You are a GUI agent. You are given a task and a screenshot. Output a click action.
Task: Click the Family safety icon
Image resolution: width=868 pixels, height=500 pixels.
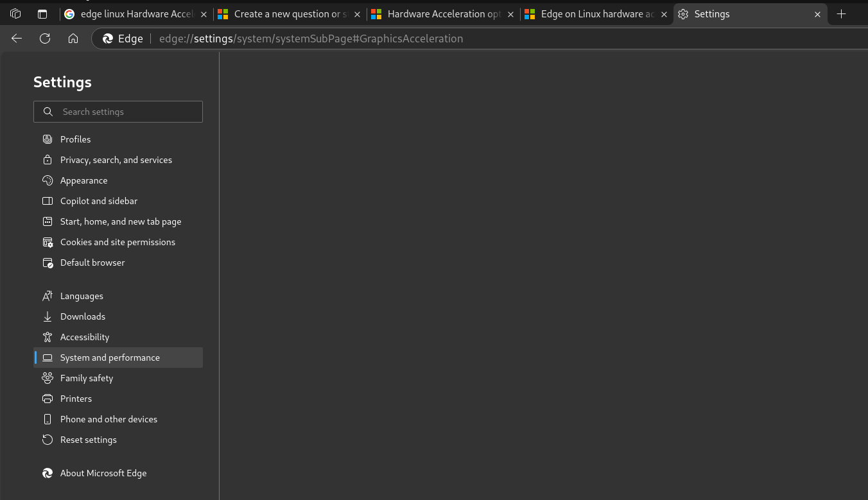tap(48, 378)
